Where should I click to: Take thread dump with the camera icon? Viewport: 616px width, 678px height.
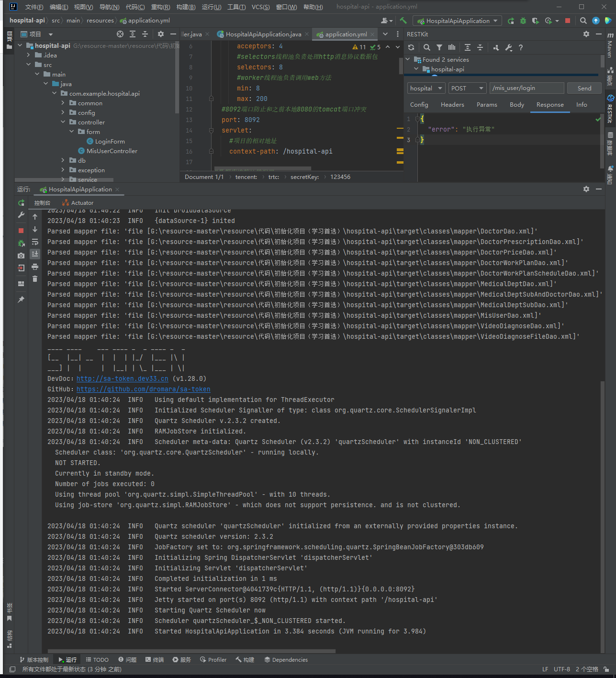point(21,256)
